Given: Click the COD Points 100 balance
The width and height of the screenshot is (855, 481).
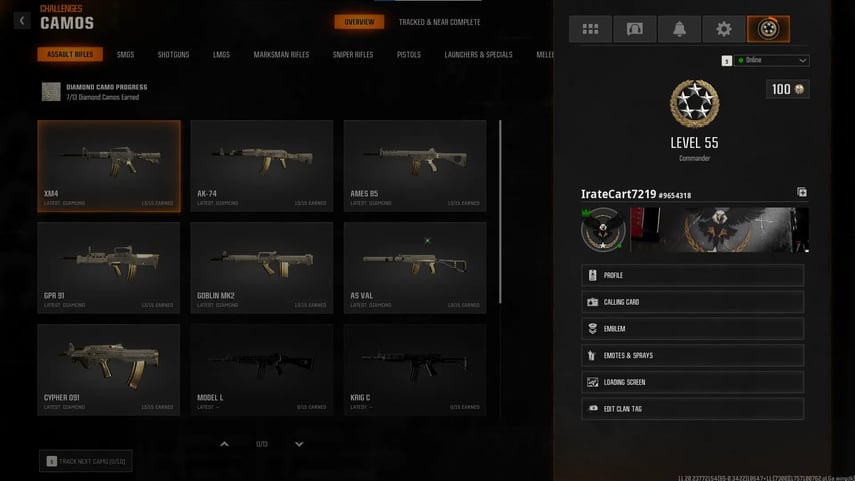Looking at the screenshot, I should pyautogui.click(x=787, y=89).
